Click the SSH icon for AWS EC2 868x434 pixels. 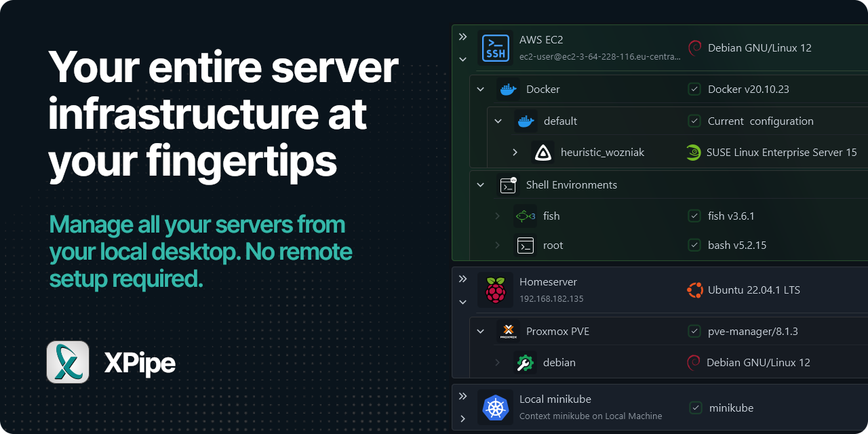496,47
